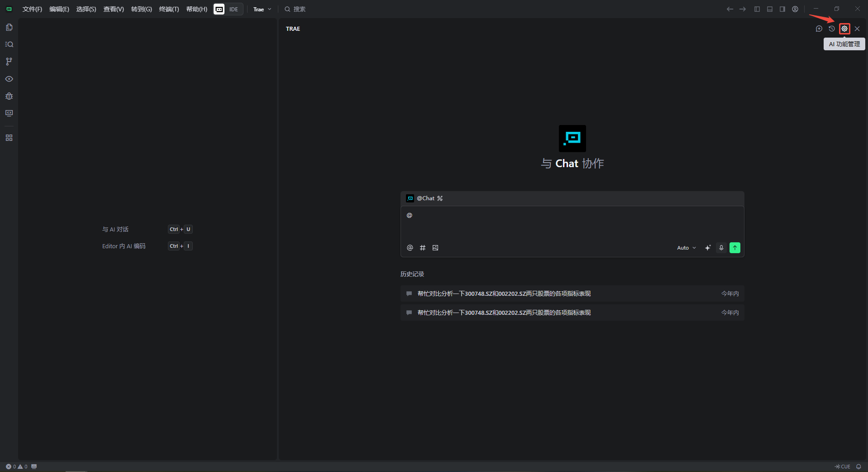The image size is (868, 472).
Task: Open the debug bug icon in sidebar
Action: pos(9,96)
